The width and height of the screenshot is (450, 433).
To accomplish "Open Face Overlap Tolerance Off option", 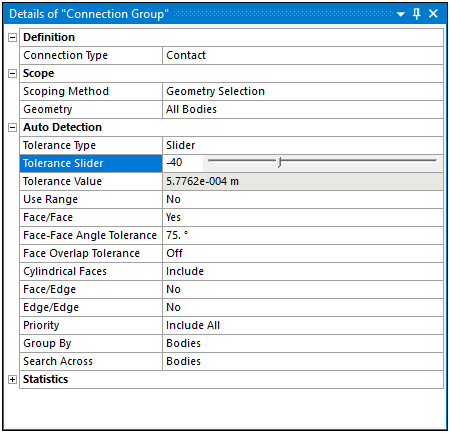I will tap(303, 253).
